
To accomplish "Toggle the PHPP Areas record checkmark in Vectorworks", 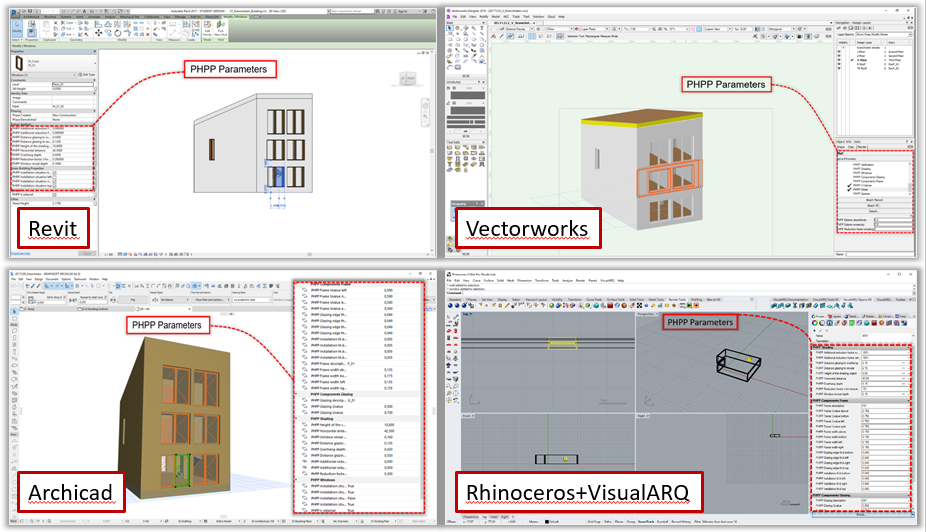I will click(x=849, y=190).
